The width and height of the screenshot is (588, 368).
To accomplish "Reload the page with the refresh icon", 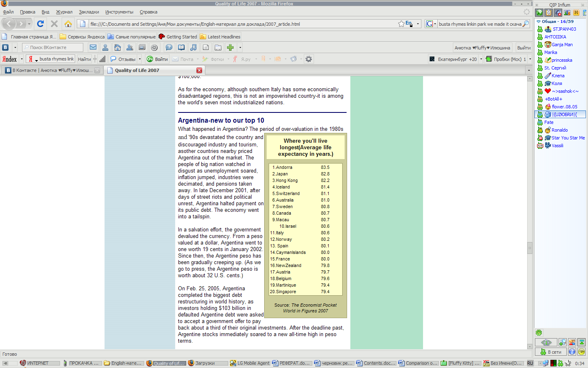I will 40,24.
